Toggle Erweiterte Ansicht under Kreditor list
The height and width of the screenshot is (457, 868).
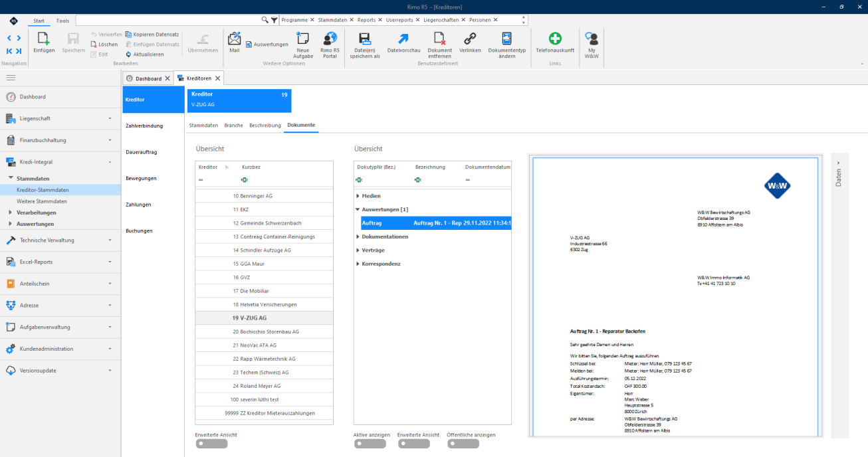tap(211, 444)
